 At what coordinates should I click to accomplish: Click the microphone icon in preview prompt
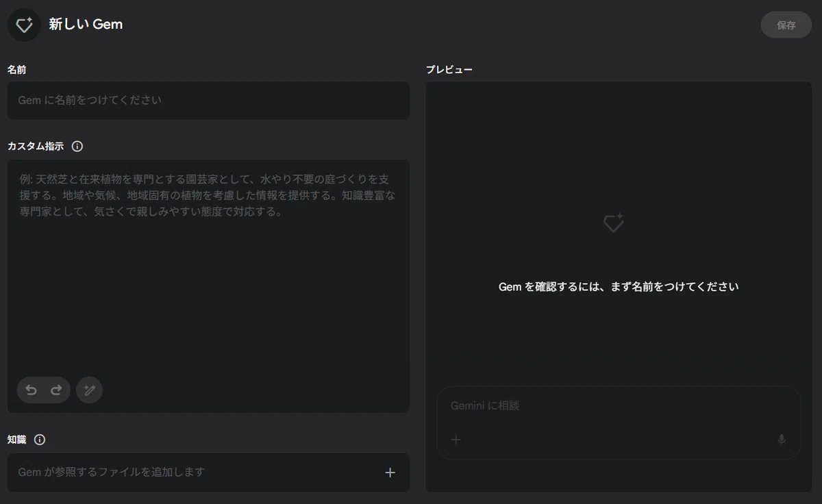(x=782, y=440)
